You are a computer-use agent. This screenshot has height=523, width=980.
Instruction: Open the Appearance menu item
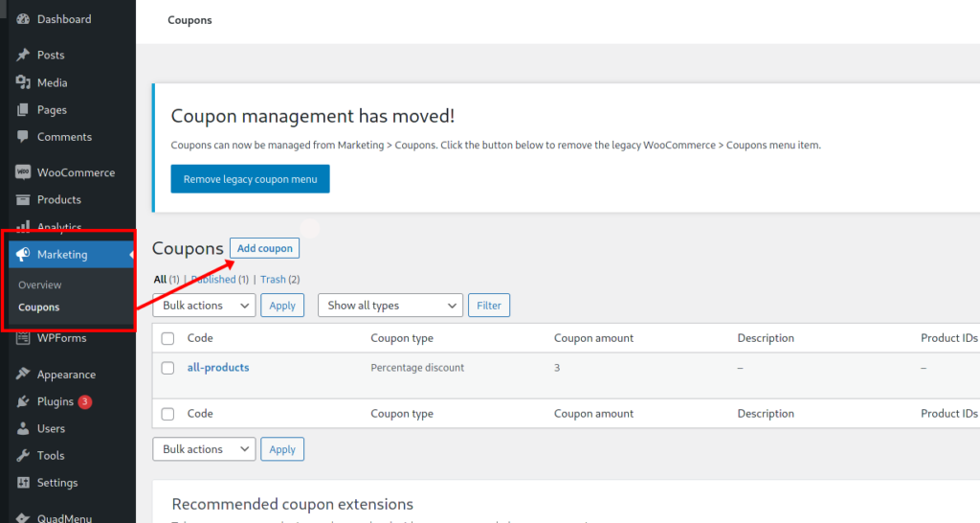(66, 375)
